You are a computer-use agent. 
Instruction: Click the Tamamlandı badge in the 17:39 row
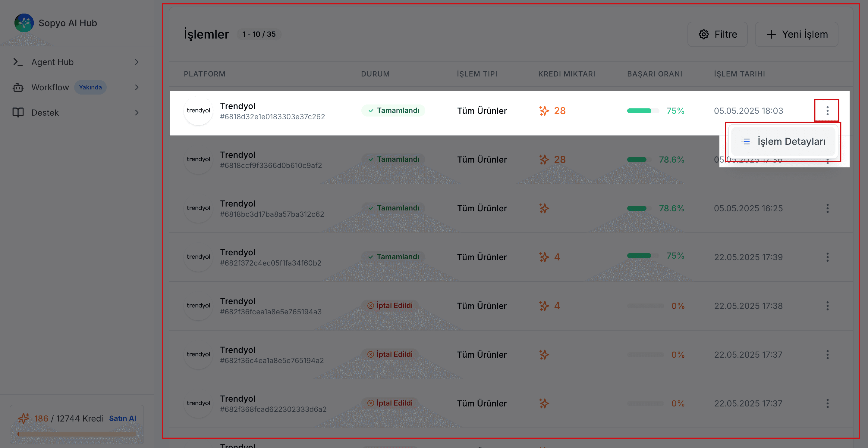(x=393, y=257)
